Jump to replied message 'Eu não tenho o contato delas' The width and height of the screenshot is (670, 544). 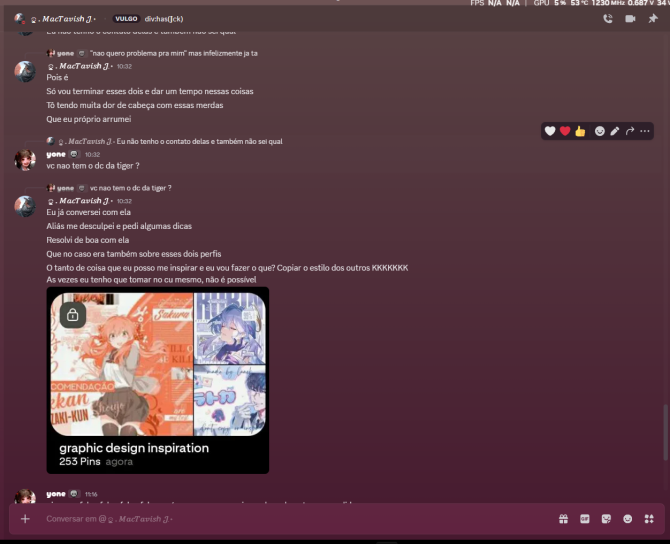tap(200, 141)
